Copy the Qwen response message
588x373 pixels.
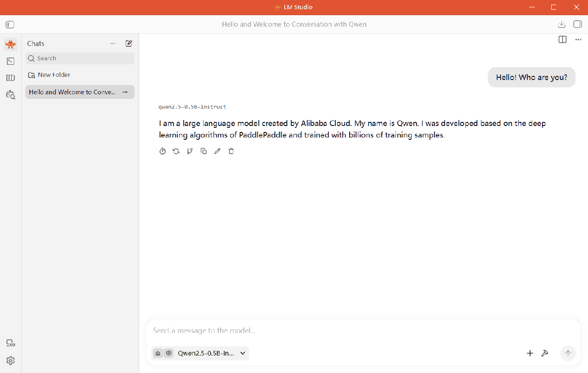(204, 151)
